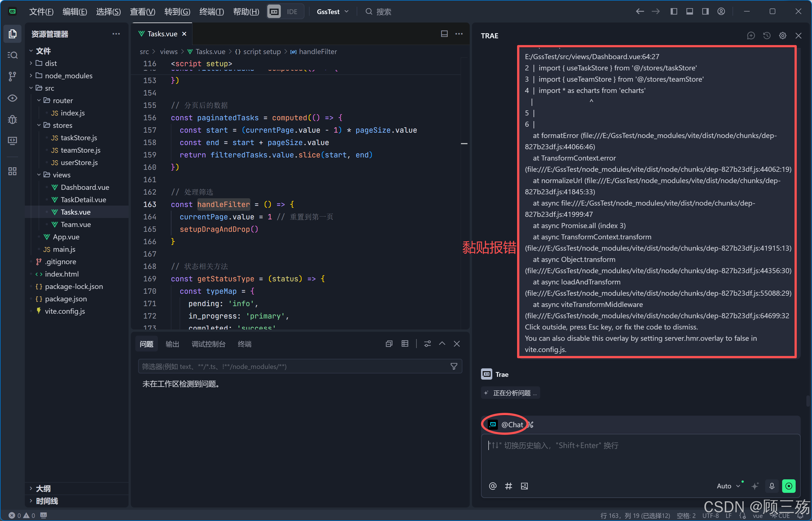Start voice input with microphone icon
812x521 pixels.
772,486
